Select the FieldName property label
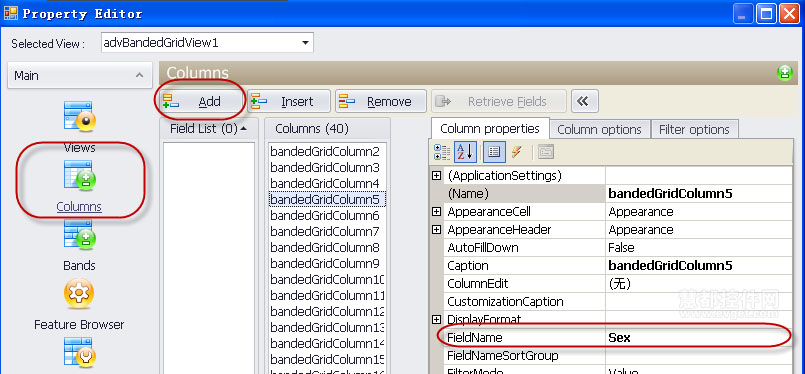 click(x=474, y=338)
